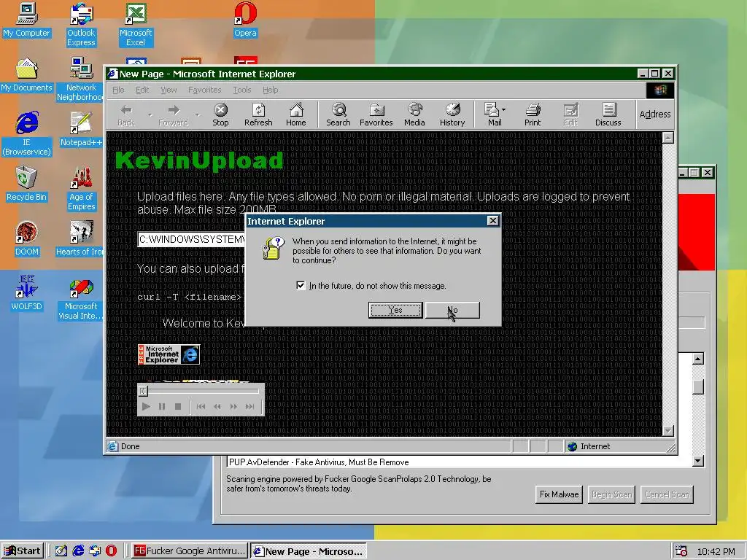Click the upload file path input field
Viewport: 747px width, 560px height.
point(192,239)
